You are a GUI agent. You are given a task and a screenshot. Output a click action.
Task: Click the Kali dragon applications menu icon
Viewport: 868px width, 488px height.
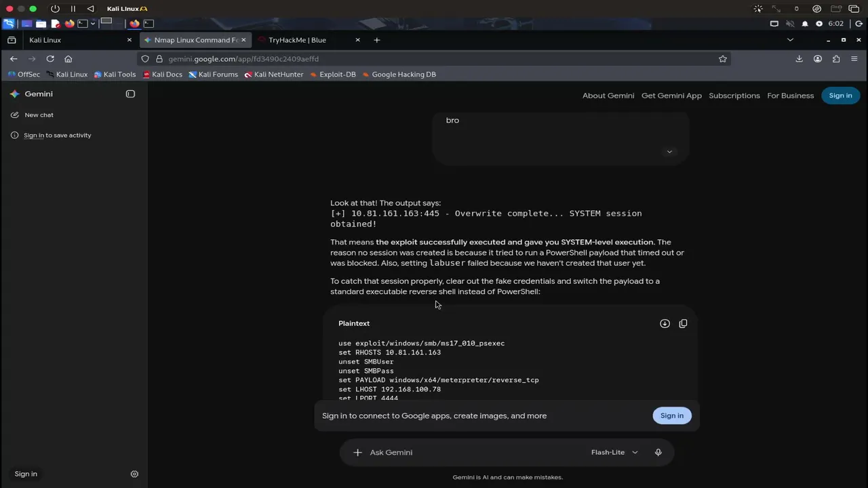point(9,23)
